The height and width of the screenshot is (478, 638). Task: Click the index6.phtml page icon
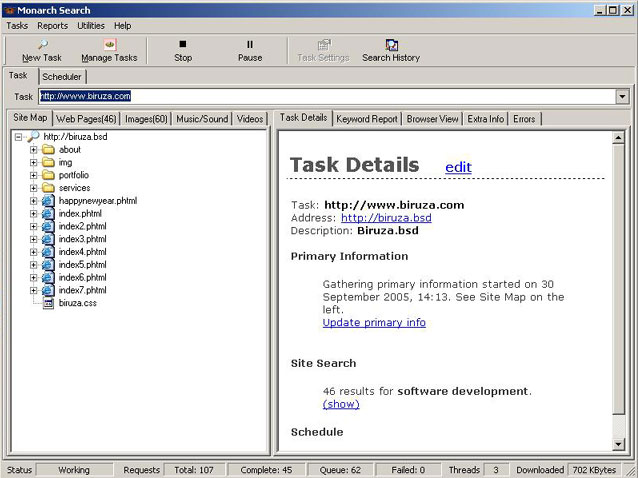(48, 277)
